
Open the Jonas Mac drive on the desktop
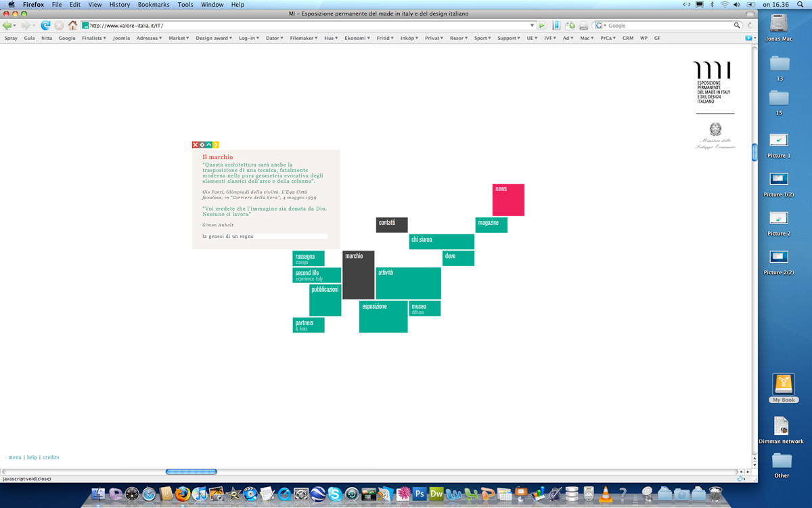point(780,28)
